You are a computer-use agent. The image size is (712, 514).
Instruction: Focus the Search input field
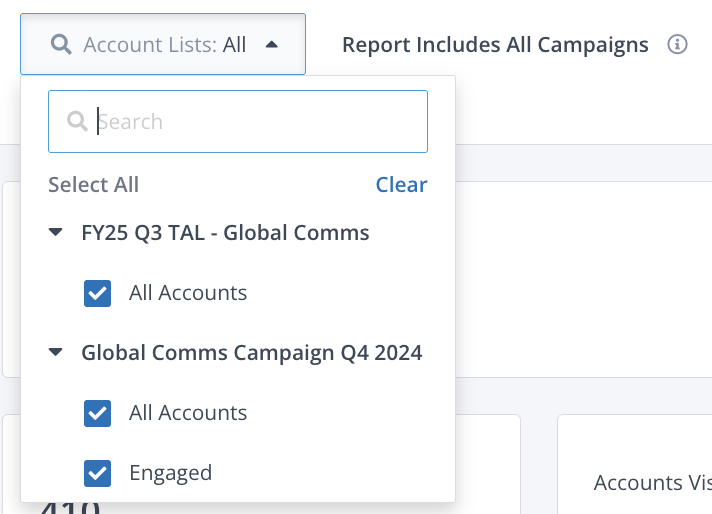250,122
